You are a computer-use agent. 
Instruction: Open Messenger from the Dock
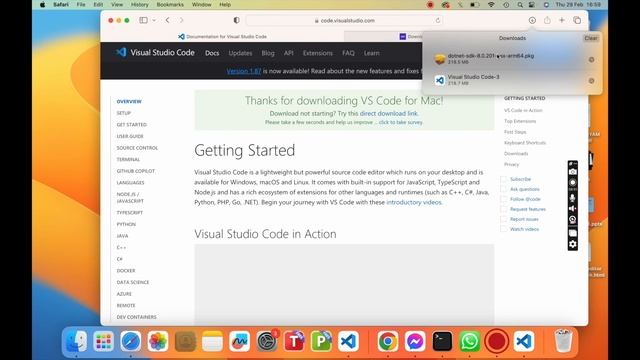[x=415, y=341]
